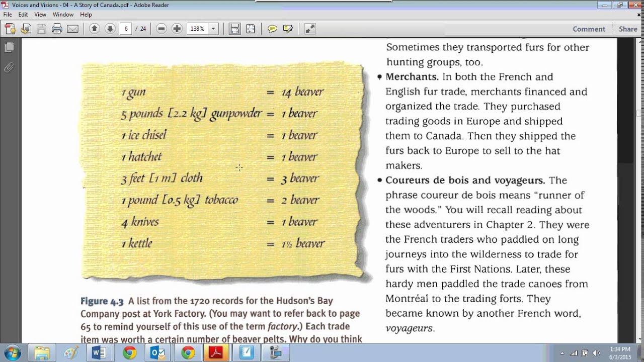This screenshot has height=362, width=644.
Task: Open the File menu
Action: click(x=8, y=15)
